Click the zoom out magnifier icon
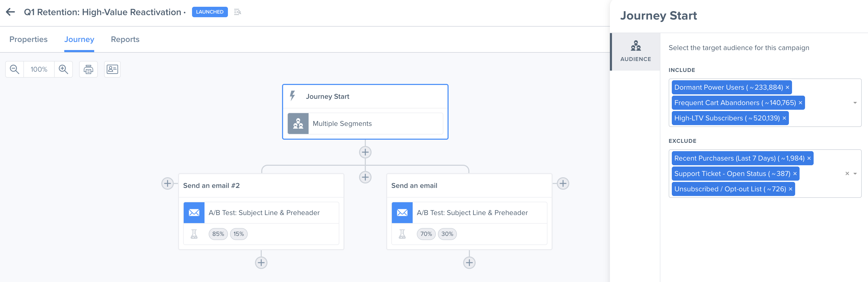This screenshot has height=282, width=868. [15, 70]
